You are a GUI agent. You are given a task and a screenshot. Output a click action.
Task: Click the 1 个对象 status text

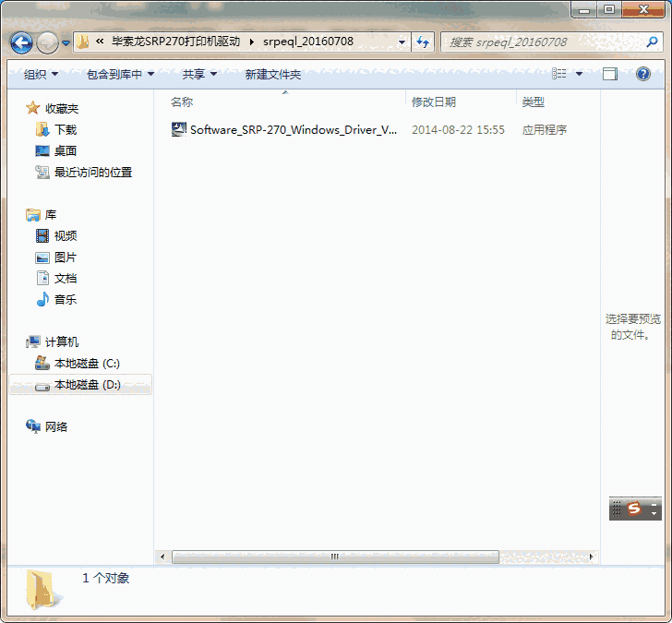pos(106,578)
